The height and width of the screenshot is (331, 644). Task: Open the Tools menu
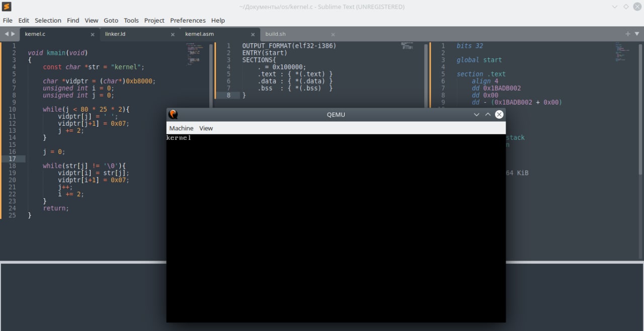coord(131,20)
